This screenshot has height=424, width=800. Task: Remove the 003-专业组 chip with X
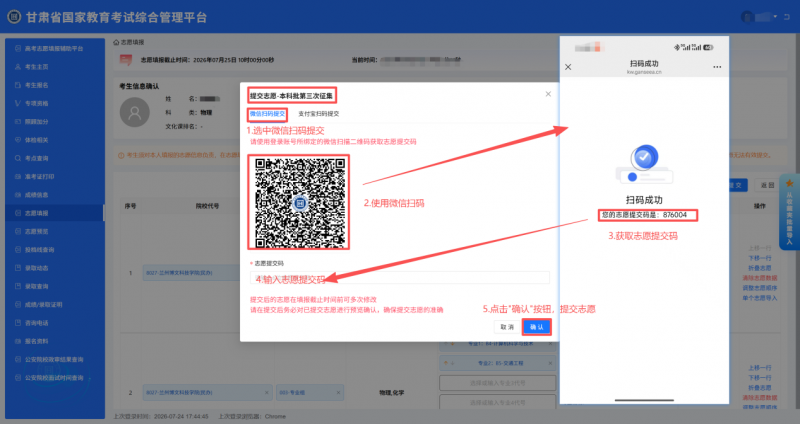tap(338, 392)
